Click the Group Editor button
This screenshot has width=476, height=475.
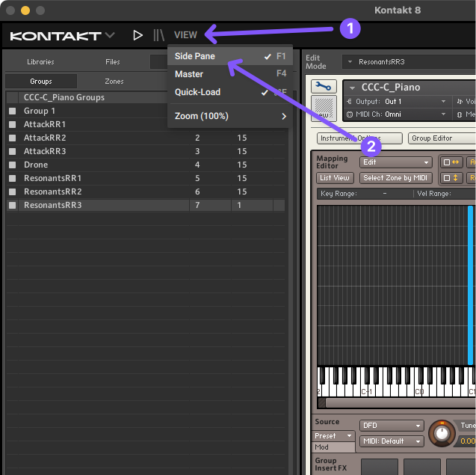point(441,138)
